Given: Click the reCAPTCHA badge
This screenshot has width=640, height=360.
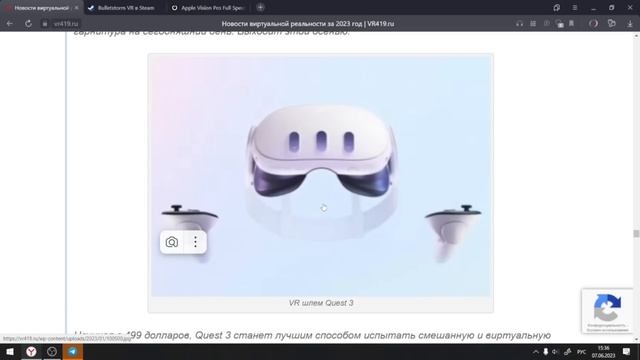Looking at the screenshot, I should click(607, 311).
